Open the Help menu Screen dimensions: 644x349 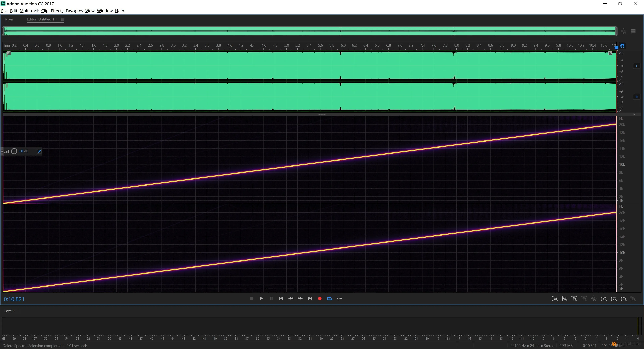[120, 11]
